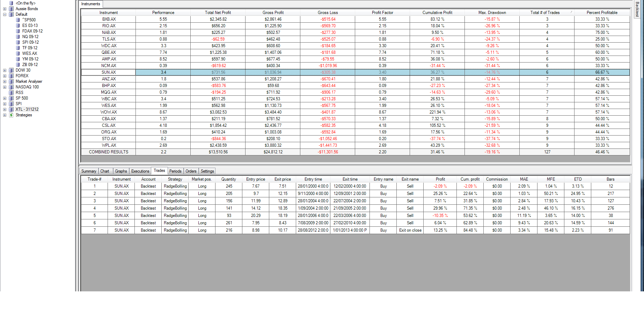Click the Aussie Bonds list icon
This screenshot has height=327, width=644.
(11, 9)
